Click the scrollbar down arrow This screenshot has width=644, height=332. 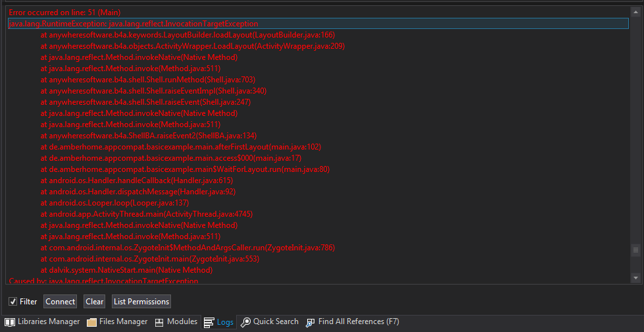click(635, 279)
